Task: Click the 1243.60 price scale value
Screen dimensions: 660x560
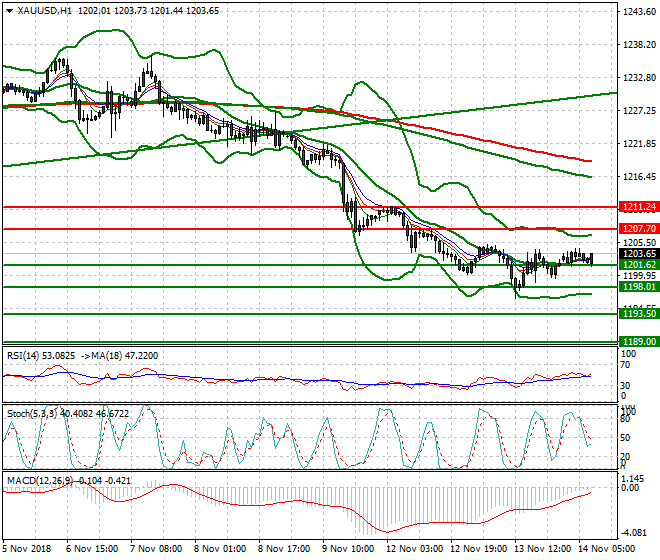Action: 639,12
